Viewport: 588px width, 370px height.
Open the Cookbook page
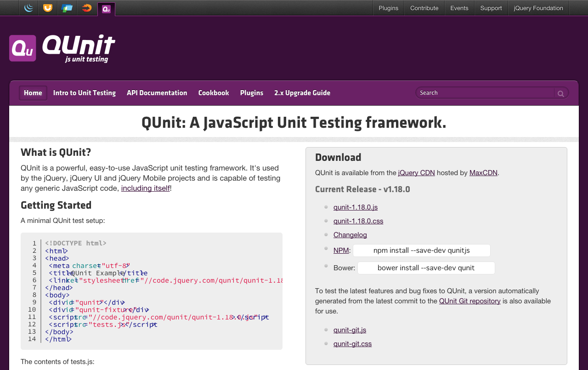point(214,93)
